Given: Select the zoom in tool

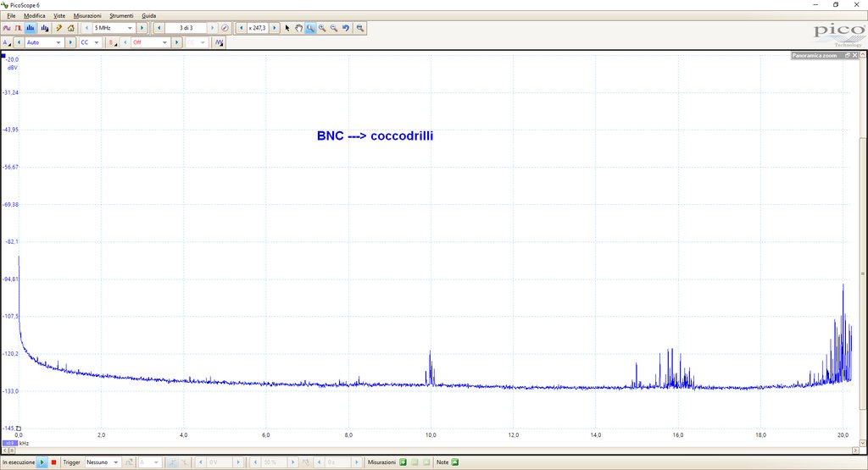Looking at the screenshot, I should point(322,28).
